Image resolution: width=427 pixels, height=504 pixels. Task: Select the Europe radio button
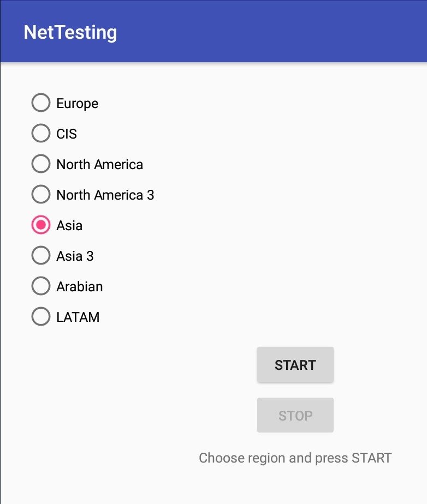tap(41, 103)
